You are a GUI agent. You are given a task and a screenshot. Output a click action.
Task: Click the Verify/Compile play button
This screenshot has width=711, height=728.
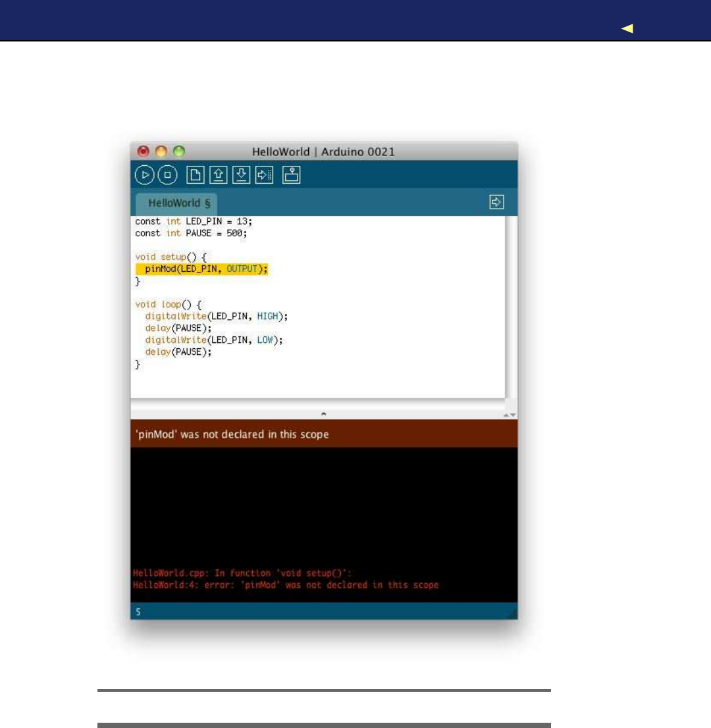pyautogui.click(x=144, y=175)
